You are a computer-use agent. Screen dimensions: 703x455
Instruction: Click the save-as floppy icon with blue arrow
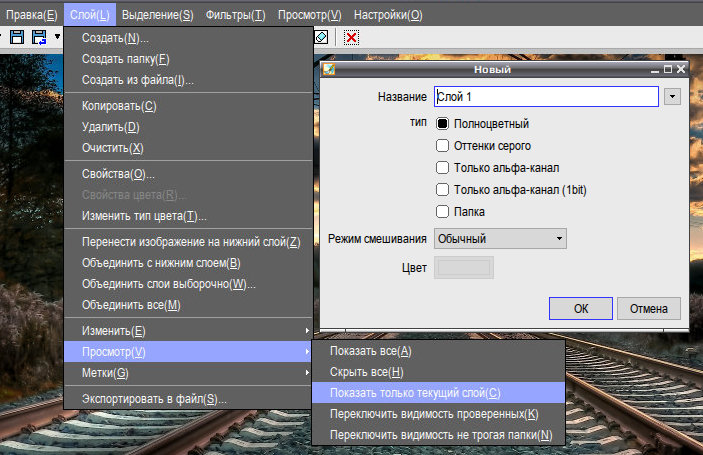click(39, 37)
